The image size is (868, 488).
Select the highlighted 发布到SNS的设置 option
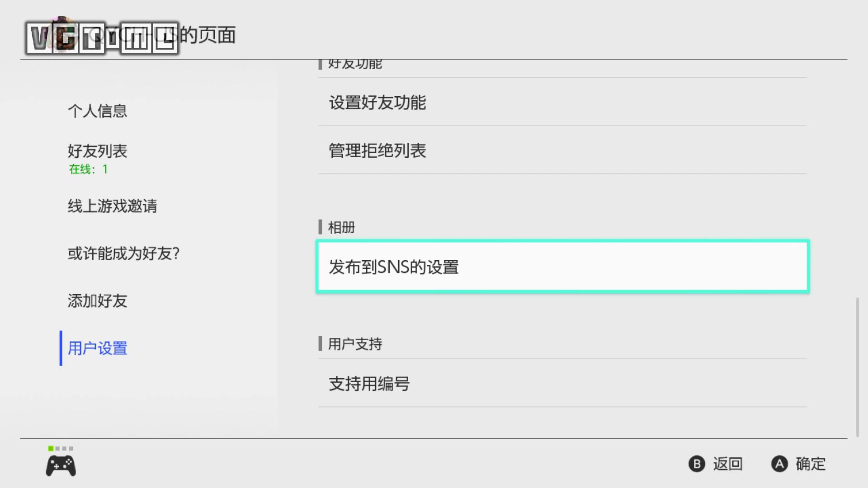pyautogui.click(x=562, y=267)
